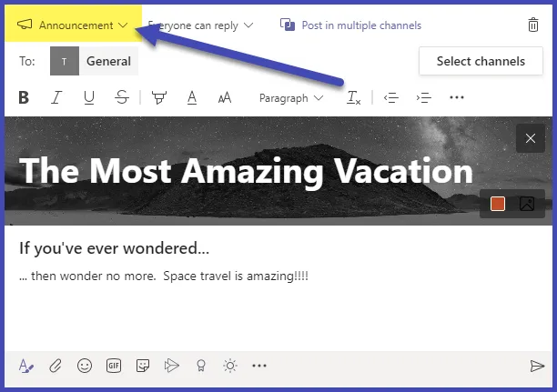
Task: Send the announcement post
Action: [x=537, y=366]
